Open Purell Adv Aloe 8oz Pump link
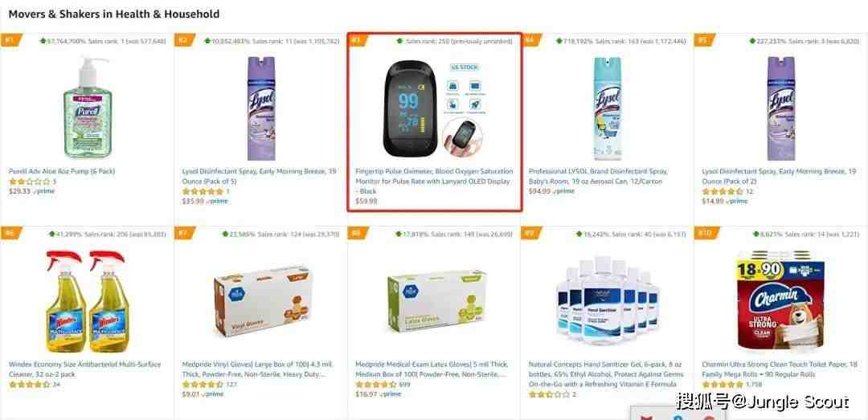The height and width of the screenshot is (420, 868). click(x=62, y=172)
